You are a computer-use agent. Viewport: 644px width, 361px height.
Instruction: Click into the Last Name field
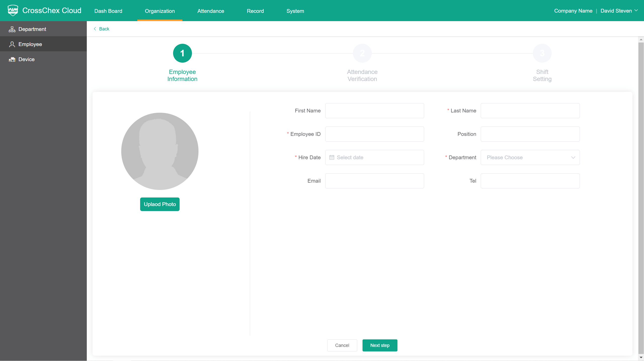(x=530, y=111)
